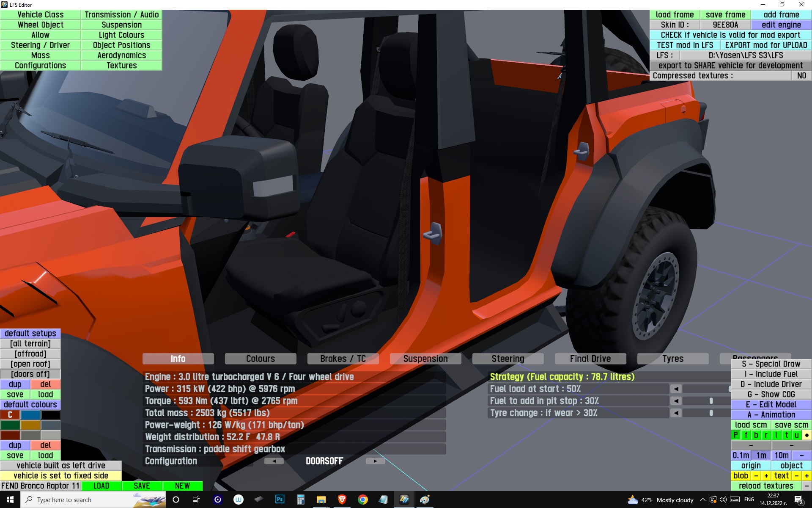Decrease fuel load at start arrow
Screen dimensions: 812x508
pyautogui.click(x=676, y=389)
